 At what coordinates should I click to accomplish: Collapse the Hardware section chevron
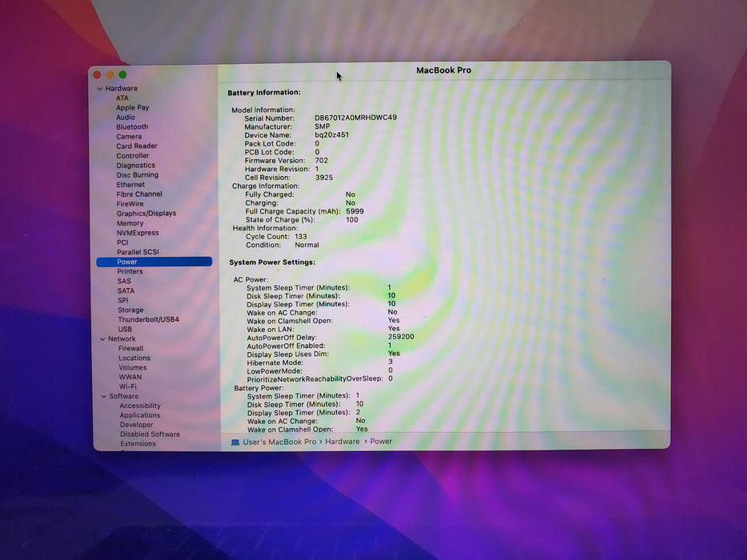(x=99, y=89)
